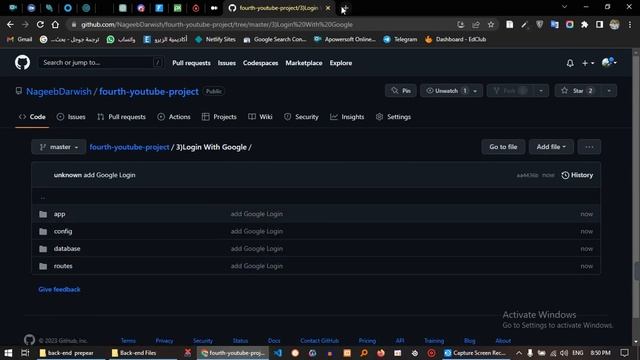Open Chrome three-dot menu
Image resolution: width=640 pixels, height=360 pixels.
pos(630,24)
